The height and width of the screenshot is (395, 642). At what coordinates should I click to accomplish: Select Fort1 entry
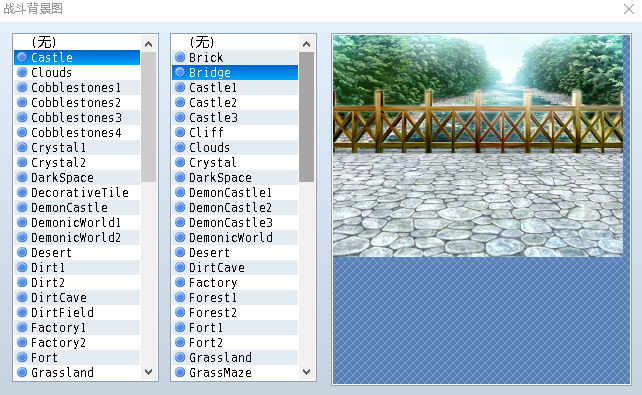(235, 327)
